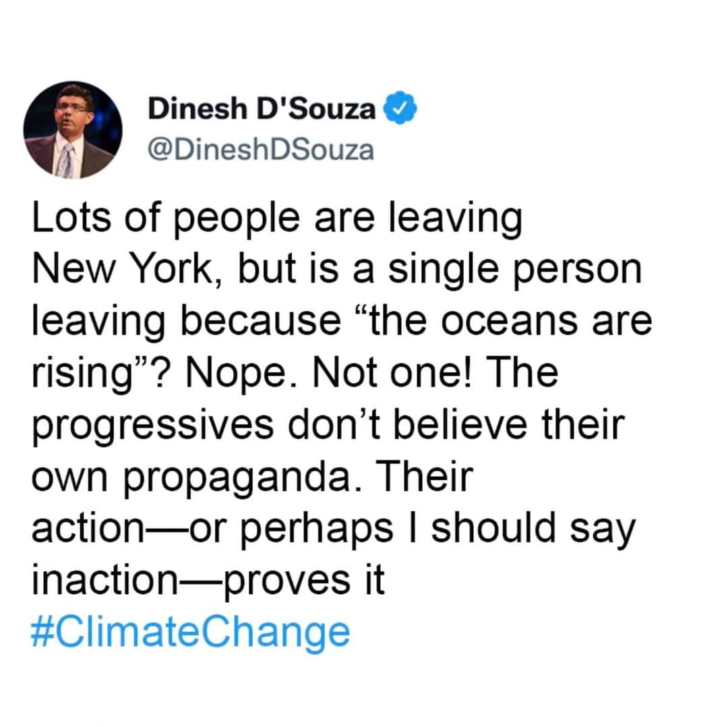The image size is (728, 727).
Task: Click the words "New York" in the tweet
Action: click(122, 268)
